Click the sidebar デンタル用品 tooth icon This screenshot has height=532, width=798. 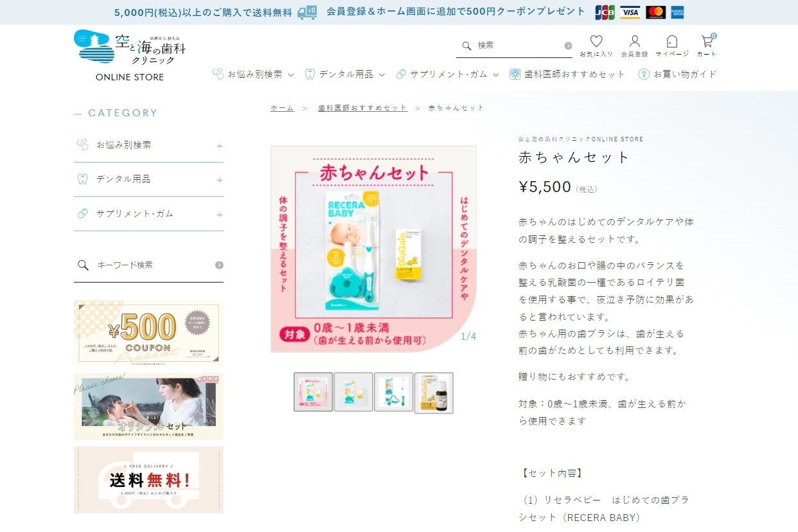(x=82, y=179)
